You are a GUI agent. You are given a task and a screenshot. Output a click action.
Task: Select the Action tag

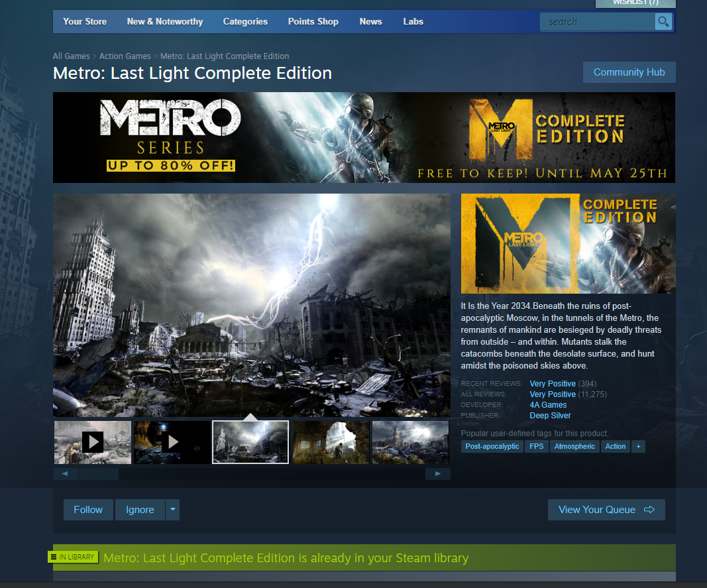click(616, 446)
